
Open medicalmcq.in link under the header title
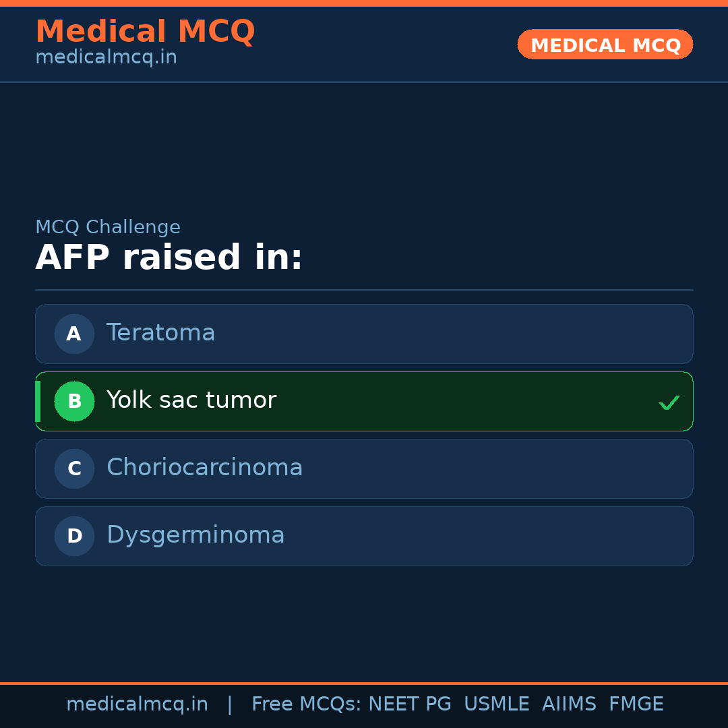point(106,58)
